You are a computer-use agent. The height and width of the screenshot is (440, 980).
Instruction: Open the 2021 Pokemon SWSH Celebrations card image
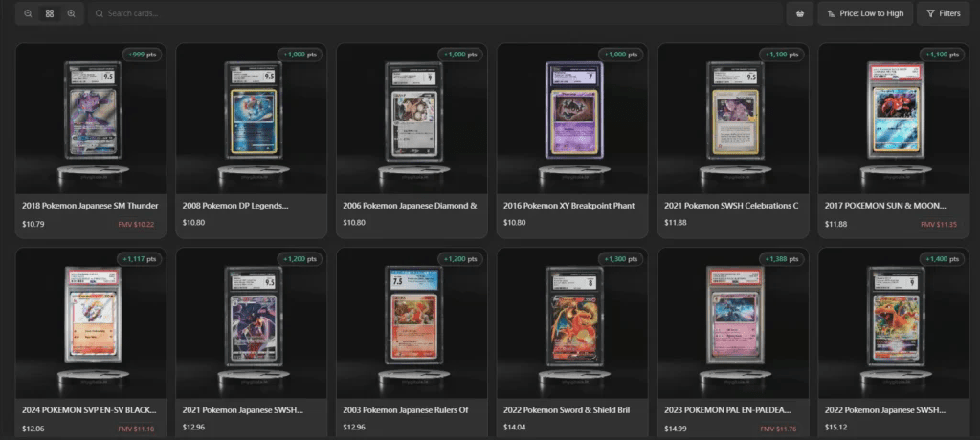click(733, 119)
